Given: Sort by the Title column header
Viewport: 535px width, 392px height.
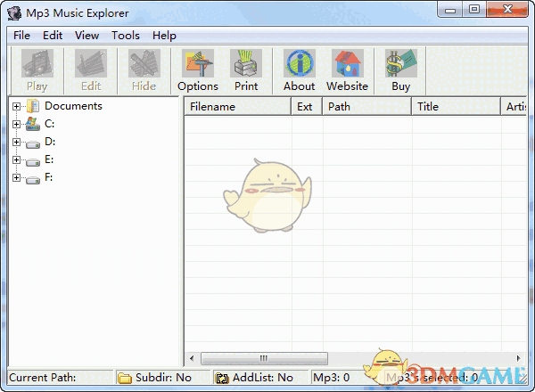Looking at the screenshot, I should click(457, 106).
